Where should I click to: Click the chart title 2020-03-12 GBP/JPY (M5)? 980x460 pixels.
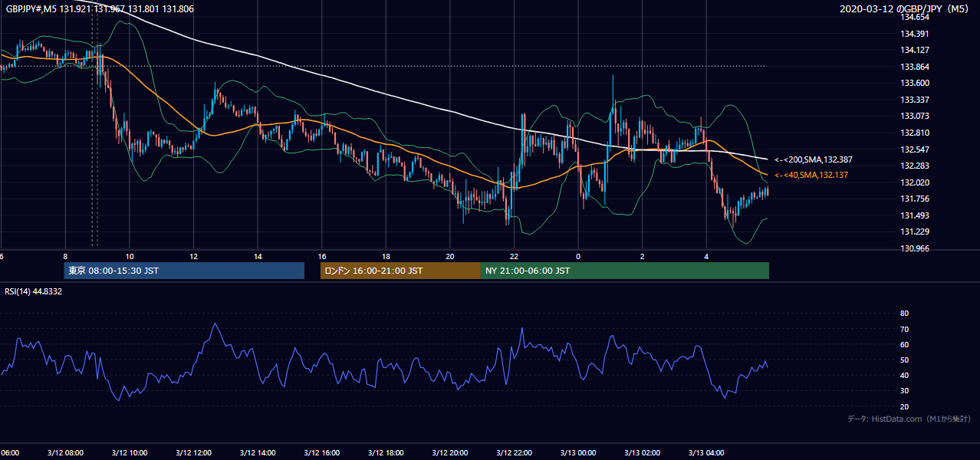[x=904, y=9]
